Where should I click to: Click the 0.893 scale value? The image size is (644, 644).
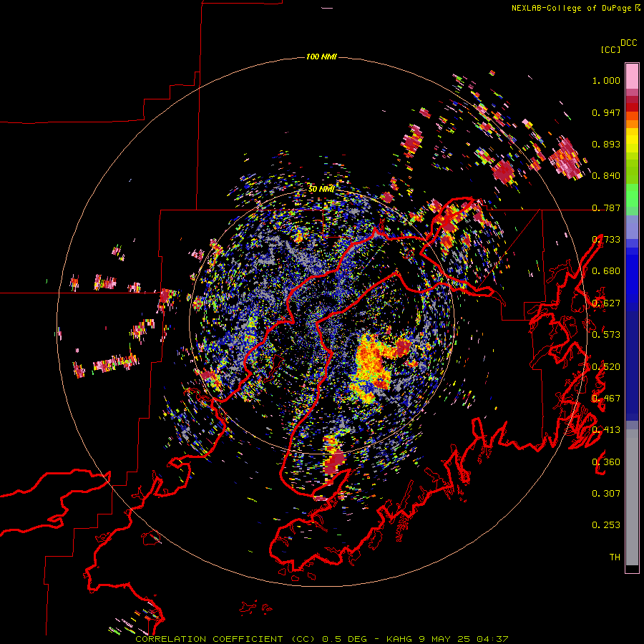[x=606, y=144]
